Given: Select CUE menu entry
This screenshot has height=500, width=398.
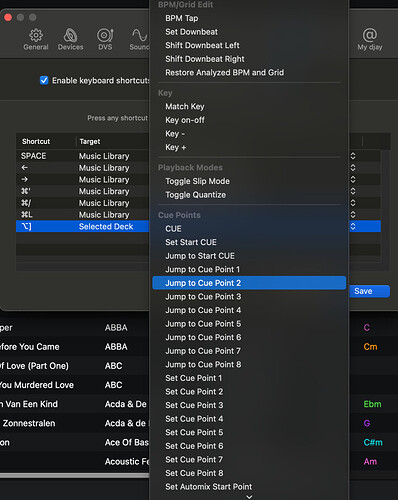Looking at the screenshot, I should tap(249, 229).
